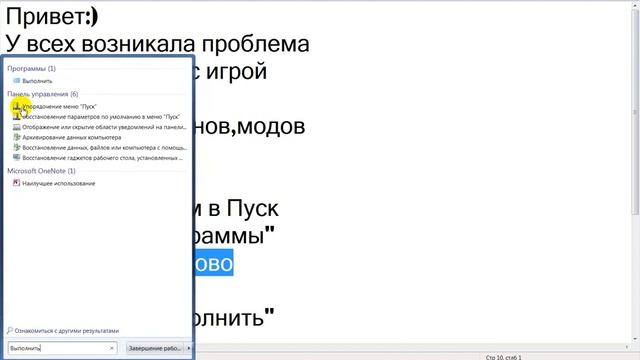
Task: Click the status bar Стр 10, стлб 1
Action: pos(503,357)
